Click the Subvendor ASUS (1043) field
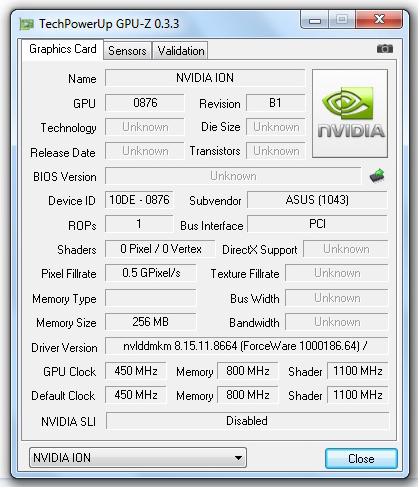 pyautogui.click(x=317, y=200)
